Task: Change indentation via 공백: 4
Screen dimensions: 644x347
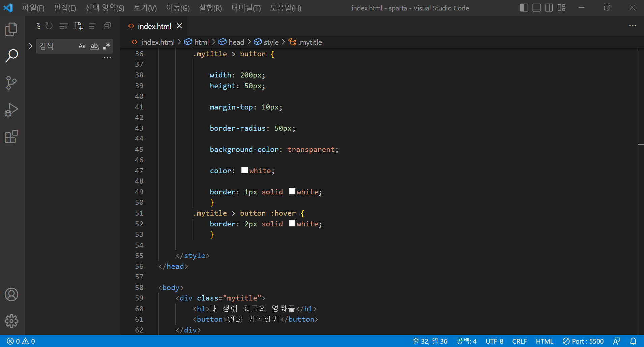Action: (x=467, y=341)
